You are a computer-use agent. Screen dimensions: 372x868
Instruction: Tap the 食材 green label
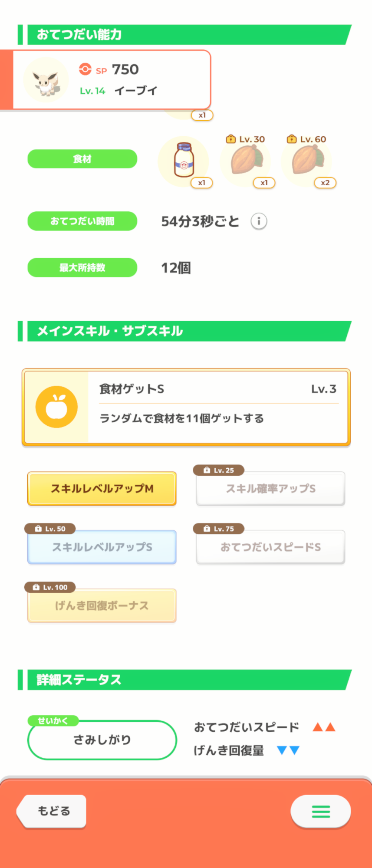coord(82,159)
